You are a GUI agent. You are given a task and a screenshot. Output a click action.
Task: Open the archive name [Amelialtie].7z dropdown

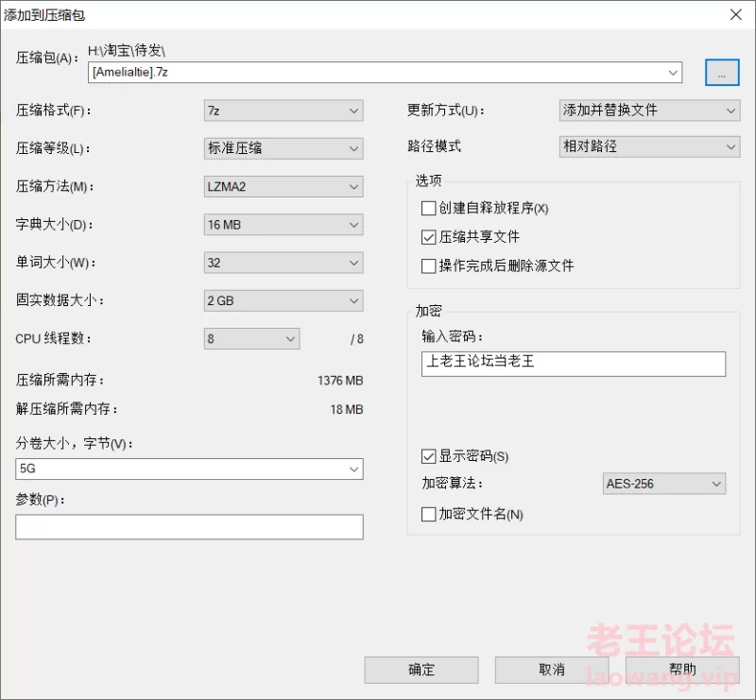point(385,73)
